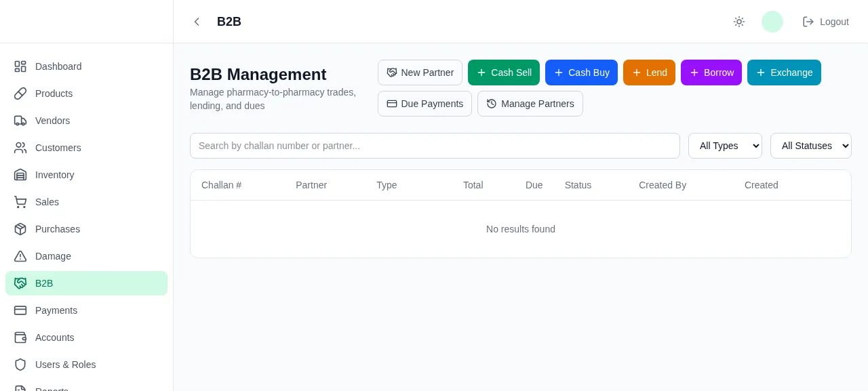This screenshot has height=391, width=868.
Task: Select the highlighted B2B menu item
Action: [x=86, y=283]
